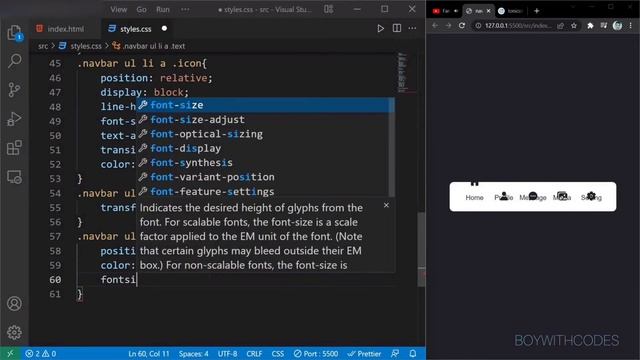Image resolution: width=640 pixels, height=360 pixels.
Task: Click the feedback icon in the status bar
Action: click(x=395, y=353)
